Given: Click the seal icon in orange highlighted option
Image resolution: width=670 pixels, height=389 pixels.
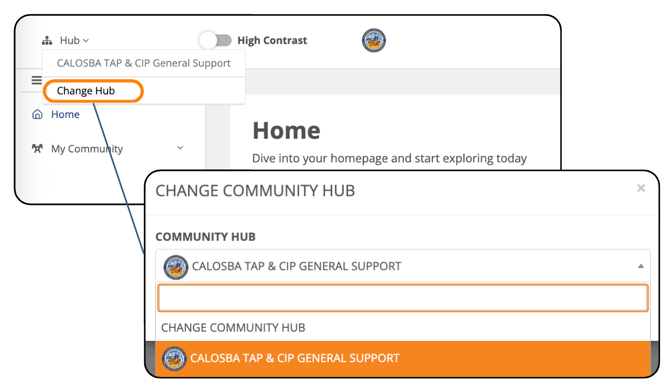Looking at the screenshot, I should tap(174, 359).
